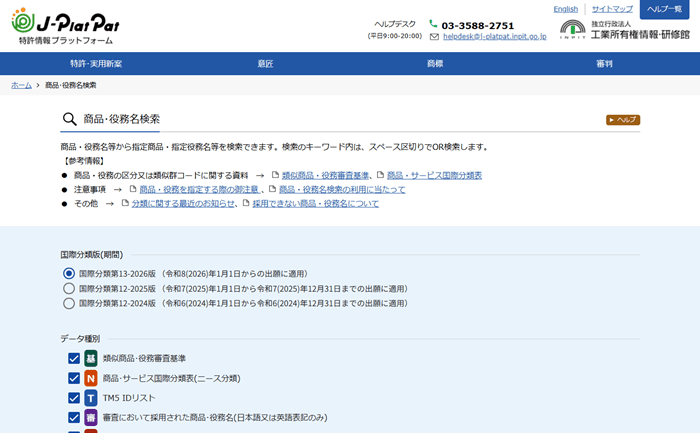The width and height of the screenshot is (700, 433).
Task: Click the blue T TM5 icon
Action: (91, 398)
